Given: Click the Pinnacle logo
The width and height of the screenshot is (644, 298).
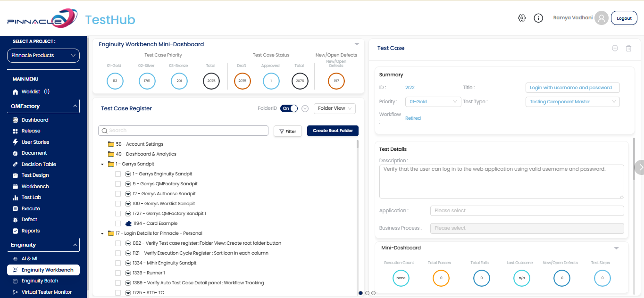Looking at the screenshot, I should [42, 19].
